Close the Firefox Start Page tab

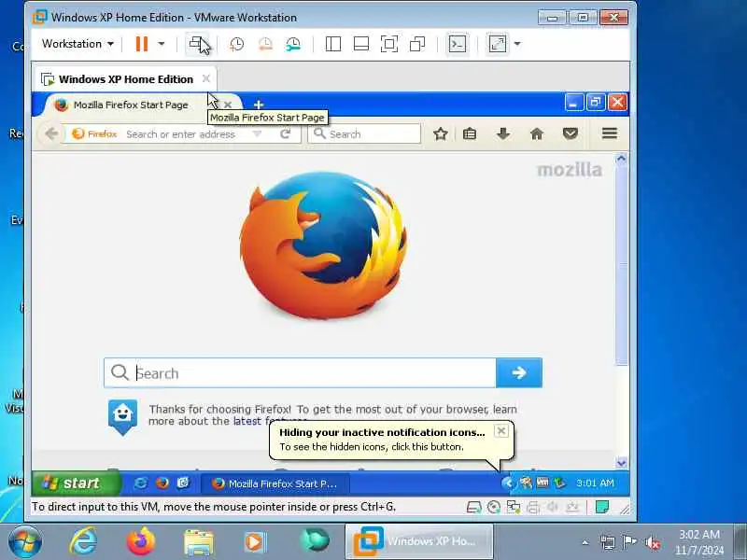pos(228,105)
